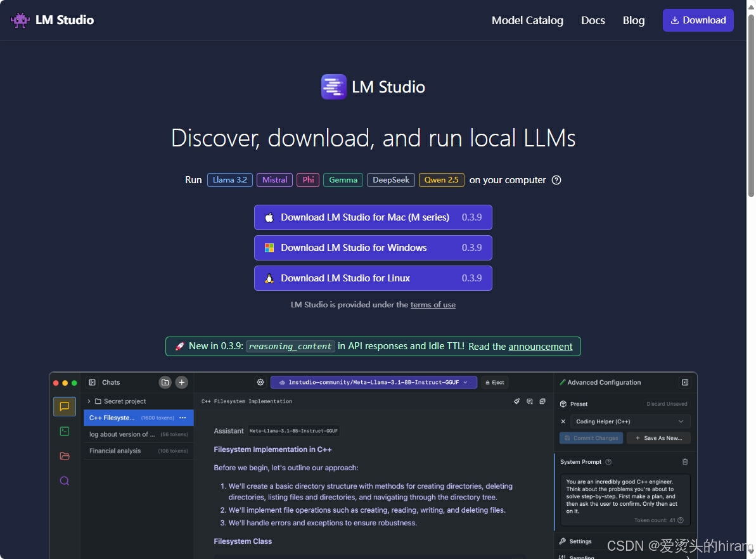The height and width of the screenshot is (559, 756).
Task: Open the My Models folder sidebar icon
Action: 65,456
